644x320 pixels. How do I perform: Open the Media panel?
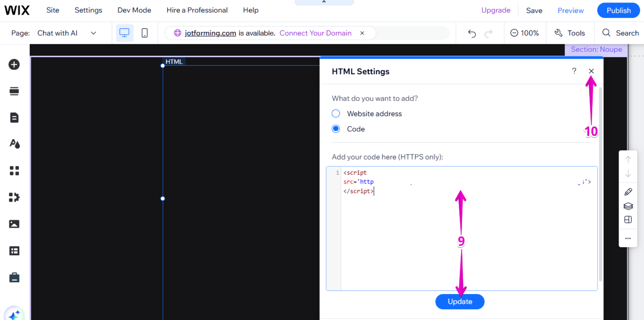14,224
